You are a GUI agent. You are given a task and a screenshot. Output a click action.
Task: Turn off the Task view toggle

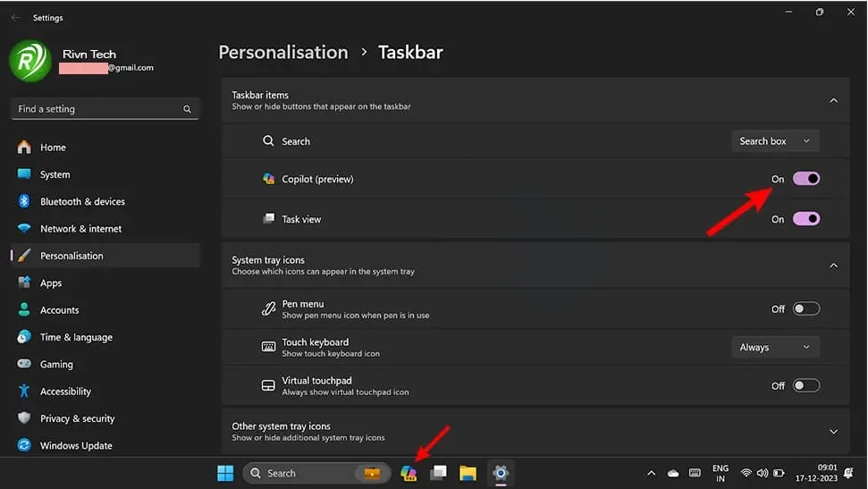point(806,219)
